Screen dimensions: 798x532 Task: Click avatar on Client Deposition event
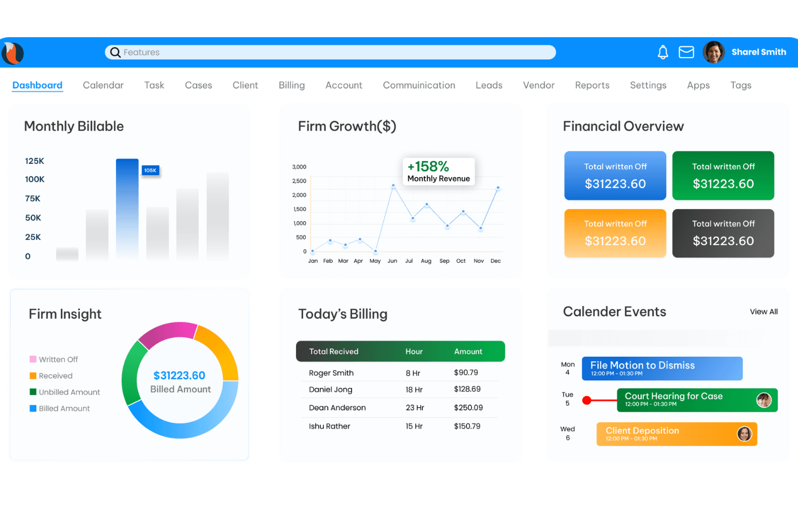tap(744, 434)
